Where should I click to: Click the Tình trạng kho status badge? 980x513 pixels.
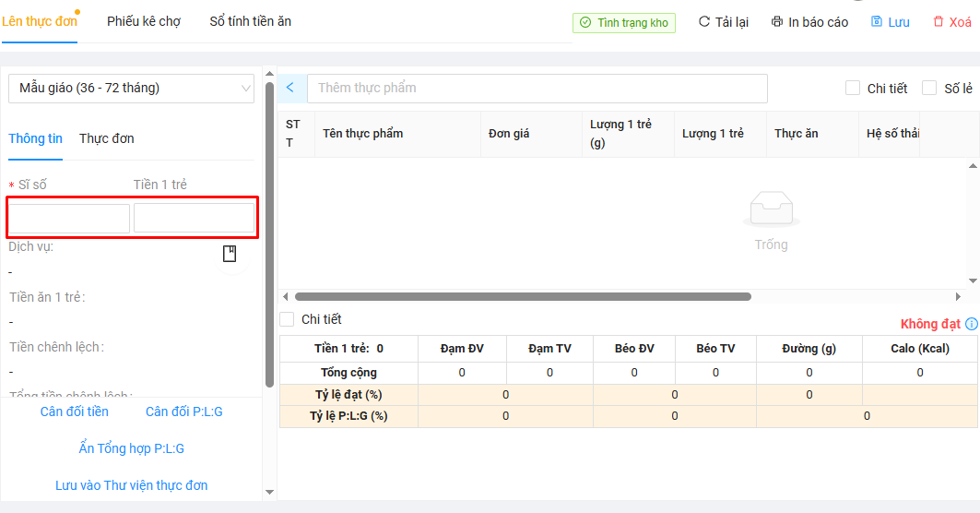(623, 22)
